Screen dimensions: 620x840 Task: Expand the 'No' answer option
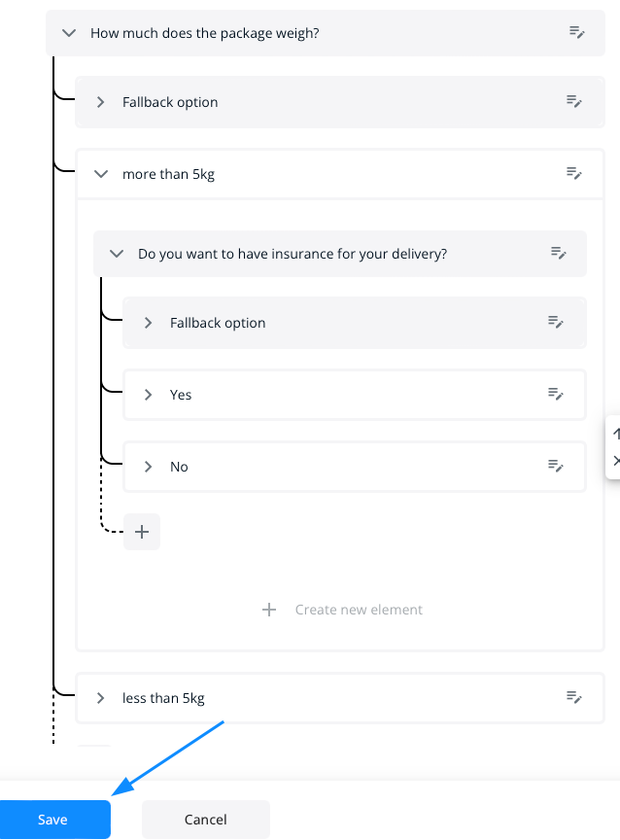[x=148, y=467]
